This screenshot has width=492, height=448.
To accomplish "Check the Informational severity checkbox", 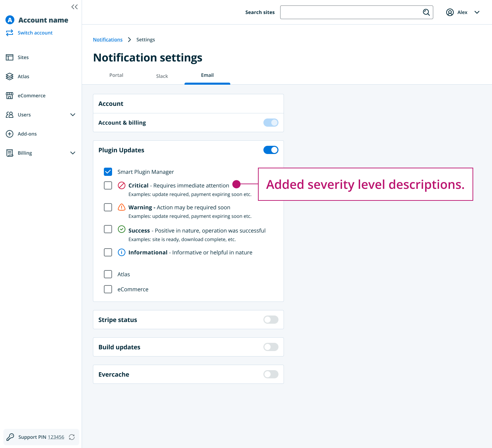I will pos(108,252).
